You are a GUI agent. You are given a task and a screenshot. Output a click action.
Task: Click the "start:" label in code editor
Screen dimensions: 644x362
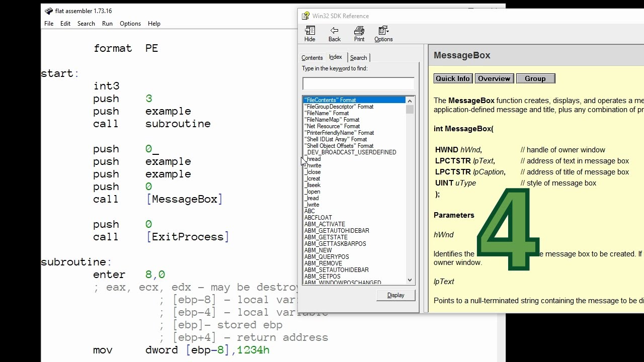pos(60,74)
